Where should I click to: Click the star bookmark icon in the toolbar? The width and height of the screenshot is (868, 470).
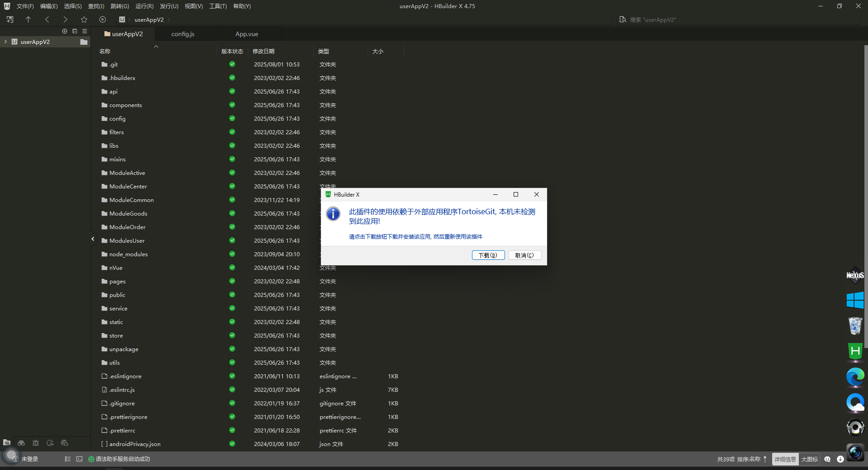point(84,19)
